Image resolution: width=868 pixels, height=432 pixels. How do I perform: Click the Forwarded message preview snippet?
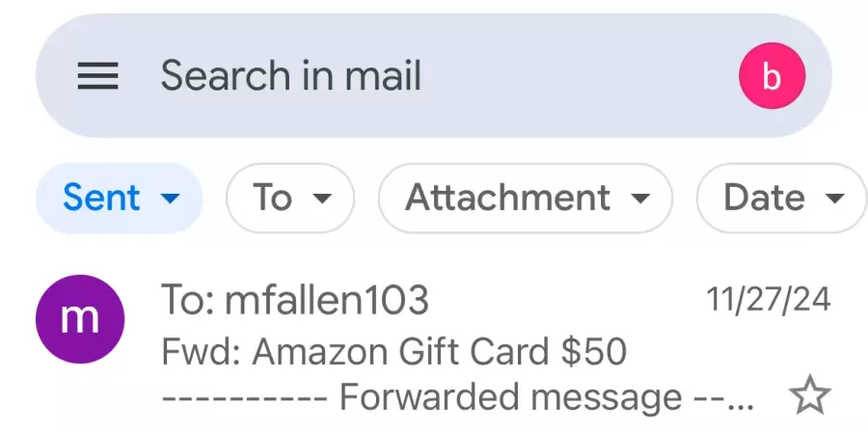point(458,396)
